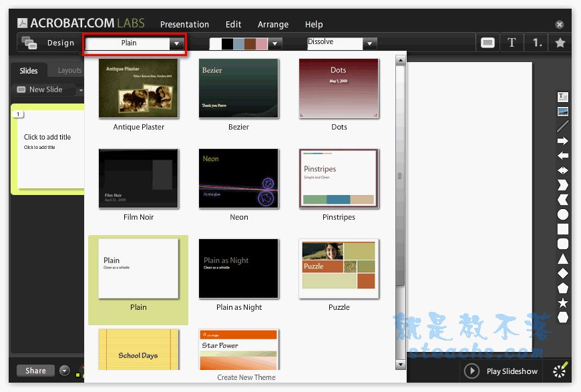Choose the Neon theme thumbnail
This screenshot has width=581, height=392.
click(238, 178)
